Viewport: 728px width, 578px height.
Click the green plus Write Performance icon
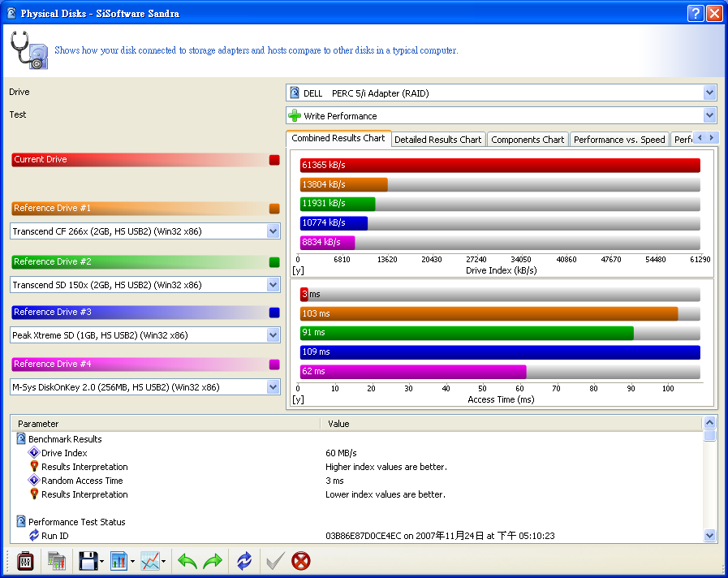295,115
